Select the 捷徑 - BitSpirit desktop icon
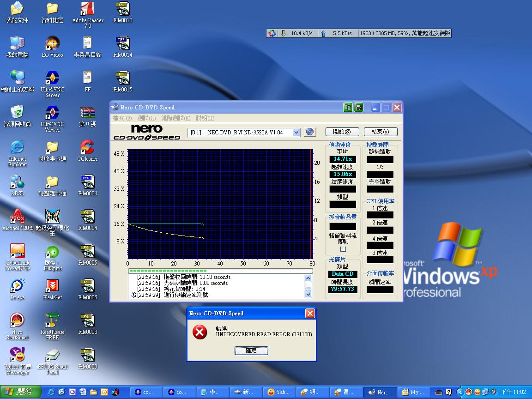This screenshot has width=532, height=399. pyautogui.click(x=52, y=257)
